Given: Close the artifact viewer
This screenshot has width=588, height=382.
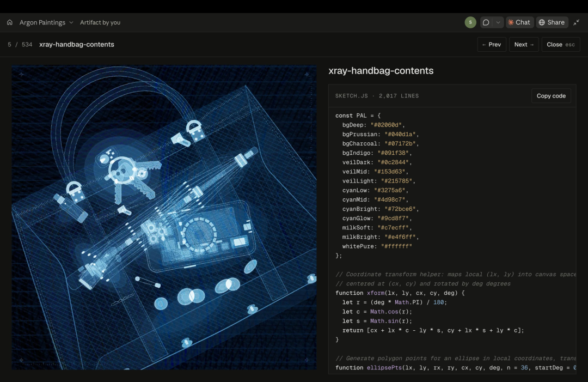Looking at the screenshot, I should [561, 44].
